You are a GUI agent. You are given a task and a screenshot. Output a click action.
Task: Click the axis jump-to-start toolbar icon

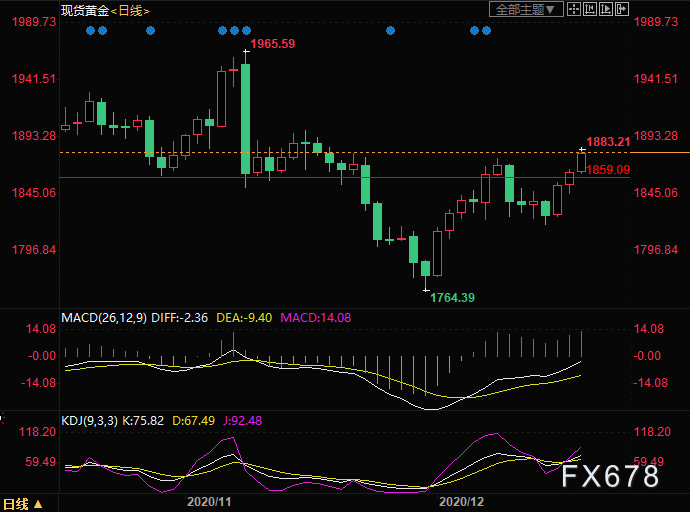click(x=590, y=9)
